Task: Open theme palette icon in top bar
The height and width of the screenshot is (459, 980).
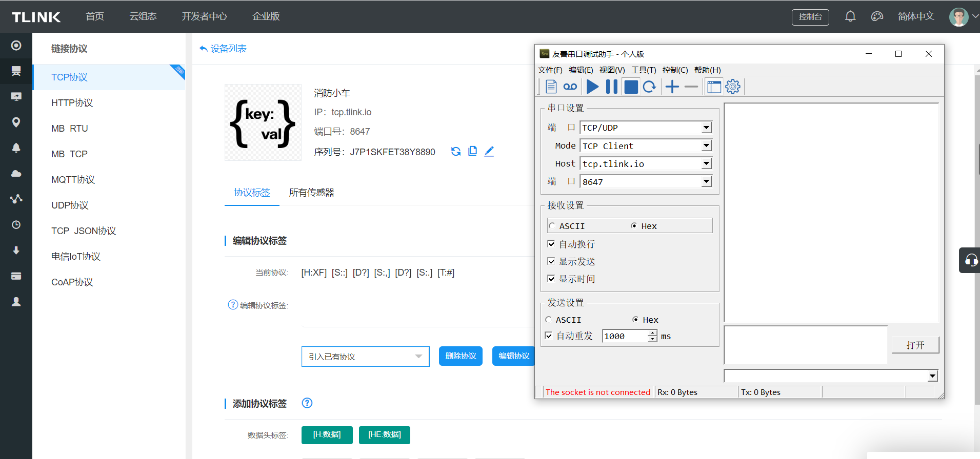Action: click(x=877, y=16)
